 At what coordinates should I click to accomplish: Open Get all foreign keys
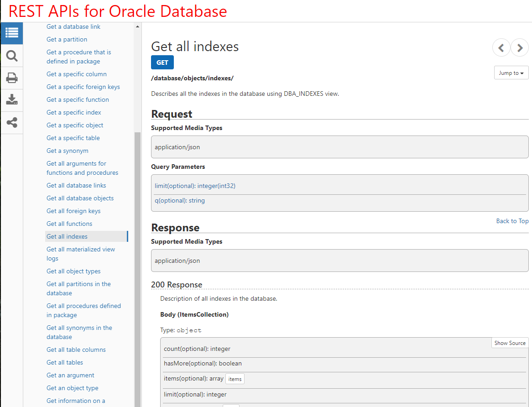point(73,211)
